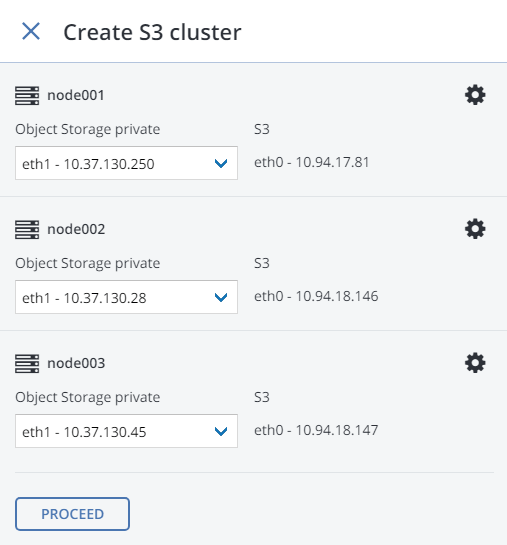Select the node001 name label

pyautogui.click(x=76, y=95)
